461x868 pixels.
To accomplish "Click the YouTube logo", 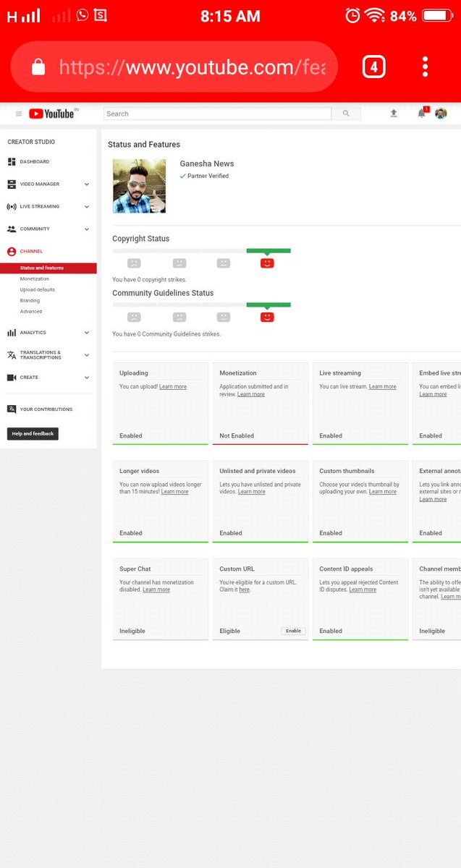I will tap(52, 114).
